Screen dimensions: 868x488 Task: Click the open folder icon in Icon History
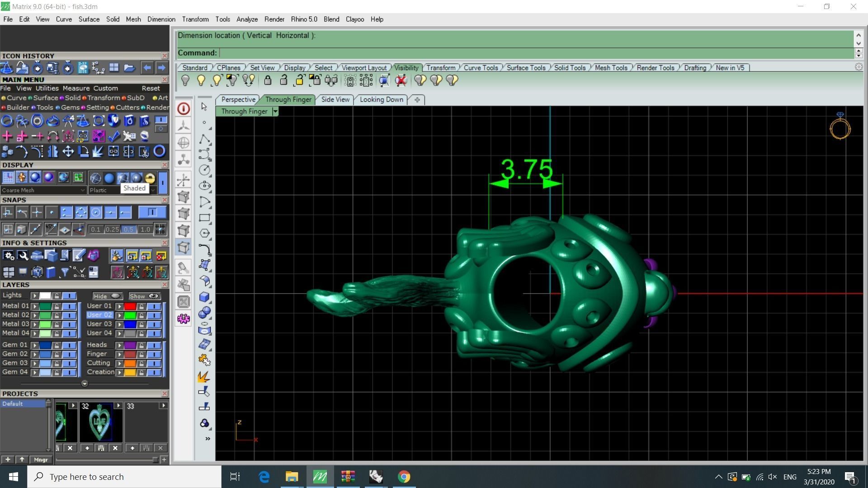click(x=129, y=68)
